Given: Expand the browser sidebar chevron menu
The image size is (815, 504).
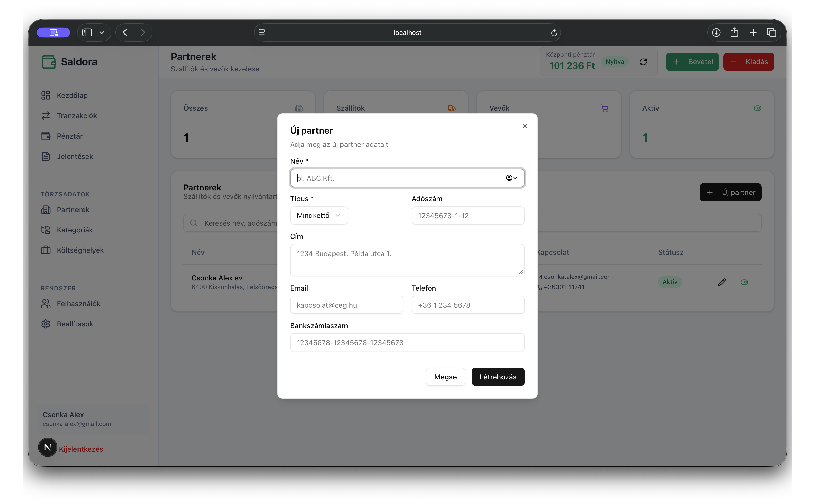Looking at the screenshot, I should pos(102,33).
